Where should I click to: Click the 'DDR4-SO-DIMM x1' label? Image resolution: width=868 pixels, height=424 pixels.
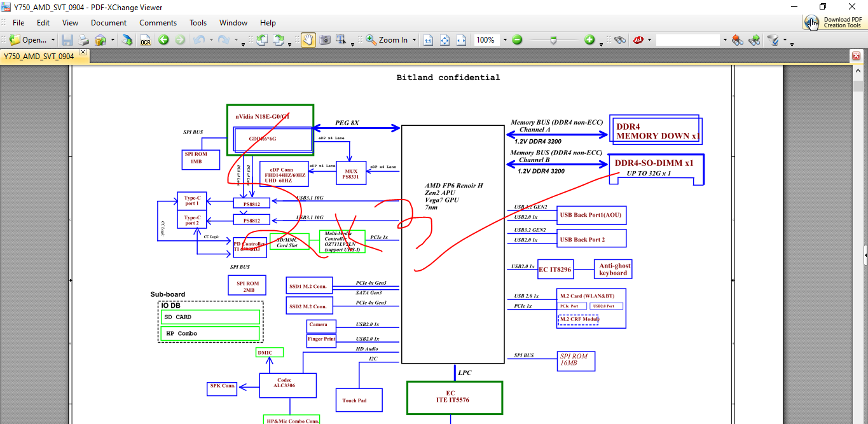(654, 163)
